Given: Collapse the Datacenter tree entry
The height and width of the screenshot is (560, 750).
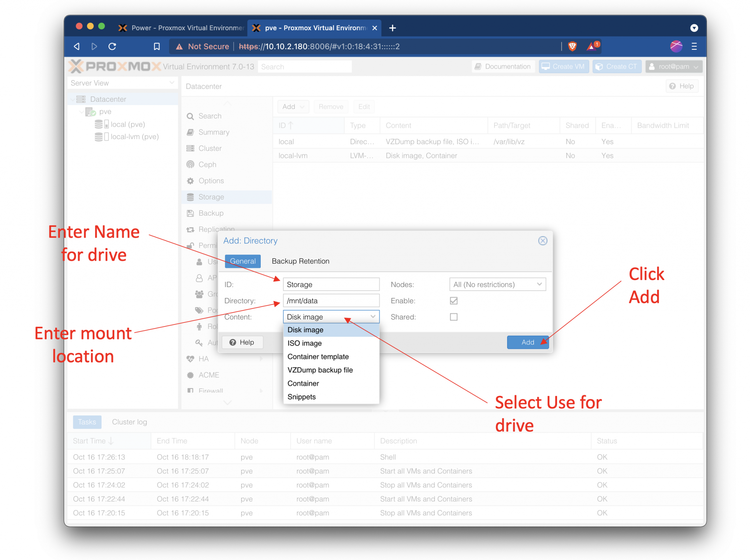Looking at the screenshot, I should (x=73, y=99).
